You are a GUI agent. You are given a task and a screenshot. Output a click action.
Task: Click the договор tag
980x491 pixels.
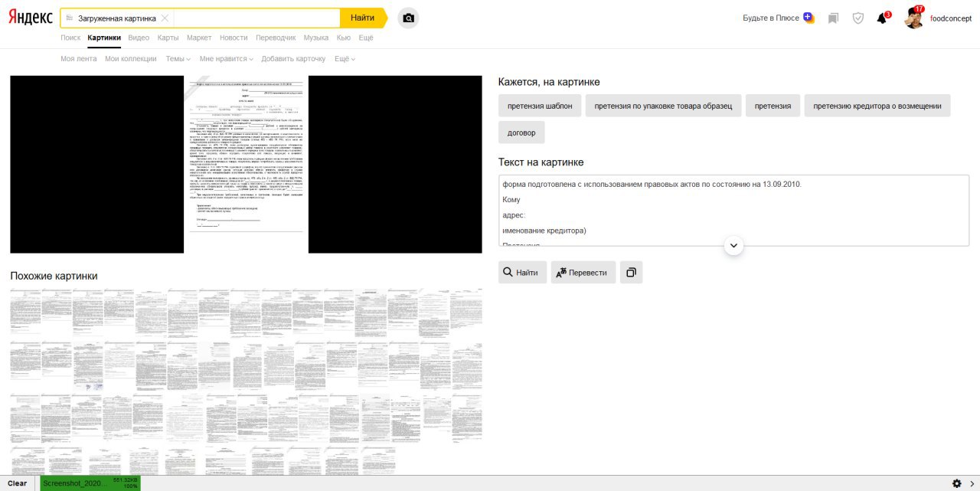[521, 133]
